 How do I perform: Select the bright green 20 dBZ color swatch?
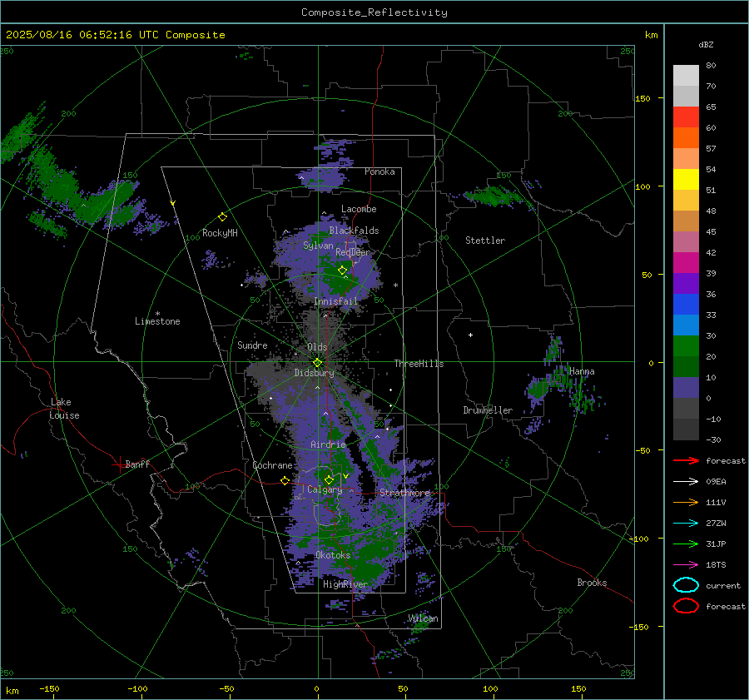686,346
